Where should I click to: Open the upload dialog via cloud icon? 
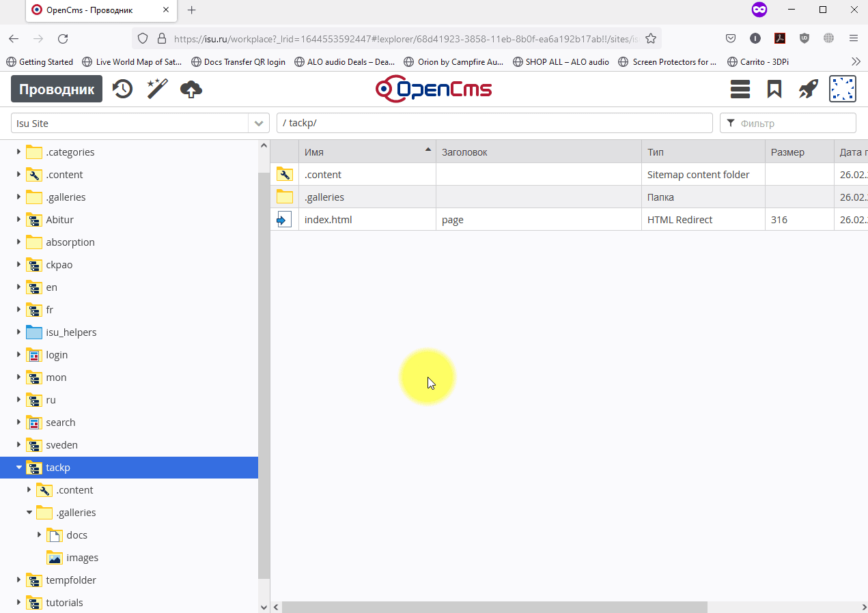point(191,89)
